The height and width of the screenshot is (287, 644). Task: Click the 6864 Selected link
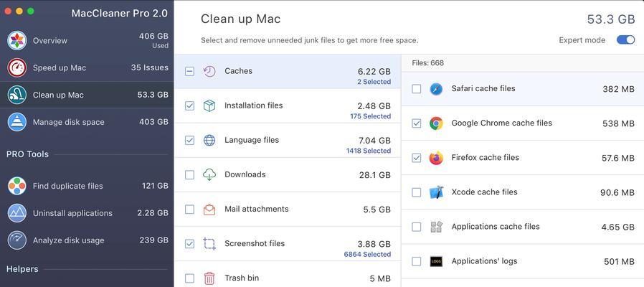tap(367, 255)
